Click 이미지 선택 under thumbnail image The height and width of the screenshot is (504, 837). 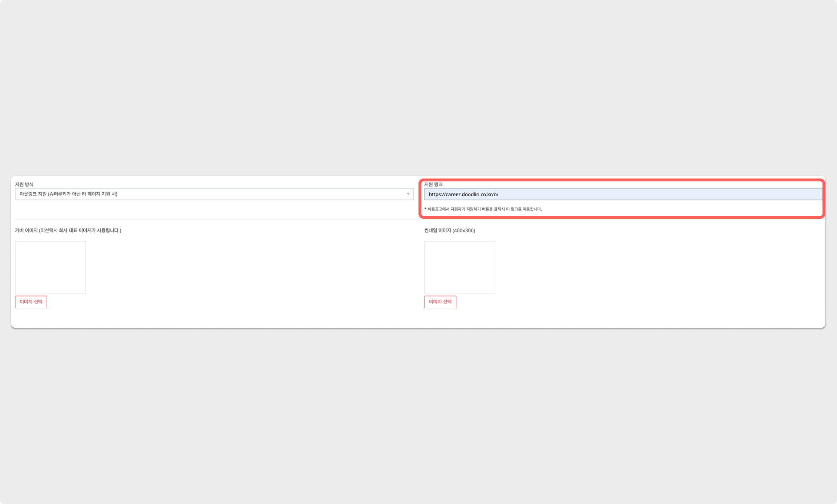[x=440, y=302]
